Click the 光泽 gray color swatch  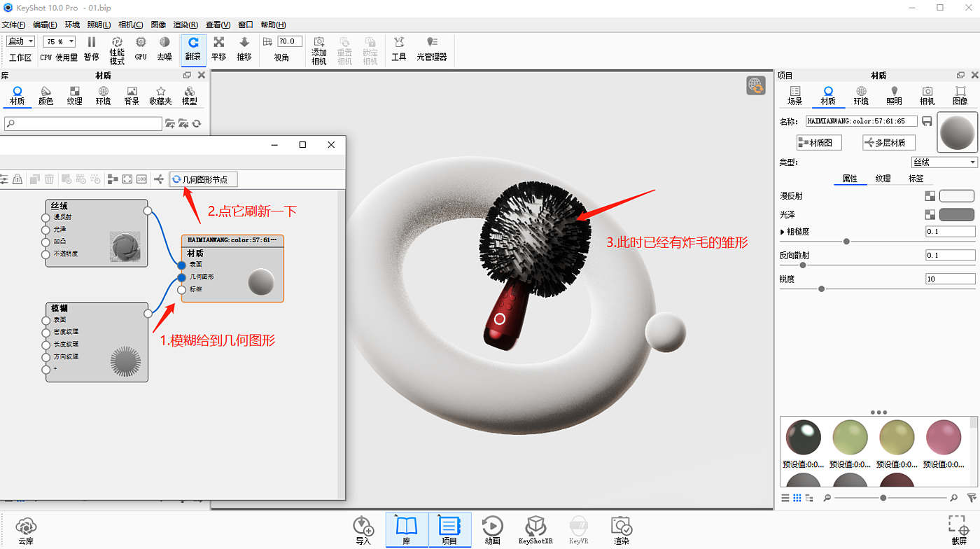(956, 214)
